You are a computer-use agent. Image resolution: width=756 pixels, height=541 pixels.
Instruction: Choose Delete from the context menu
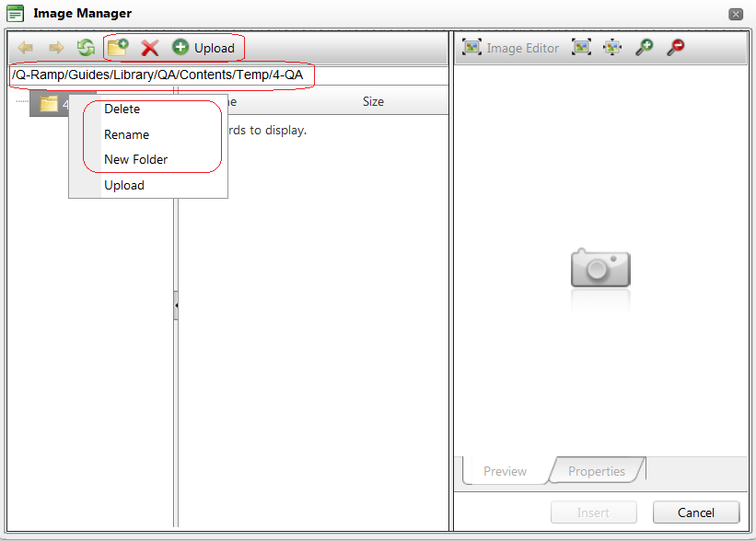point(148,109)
